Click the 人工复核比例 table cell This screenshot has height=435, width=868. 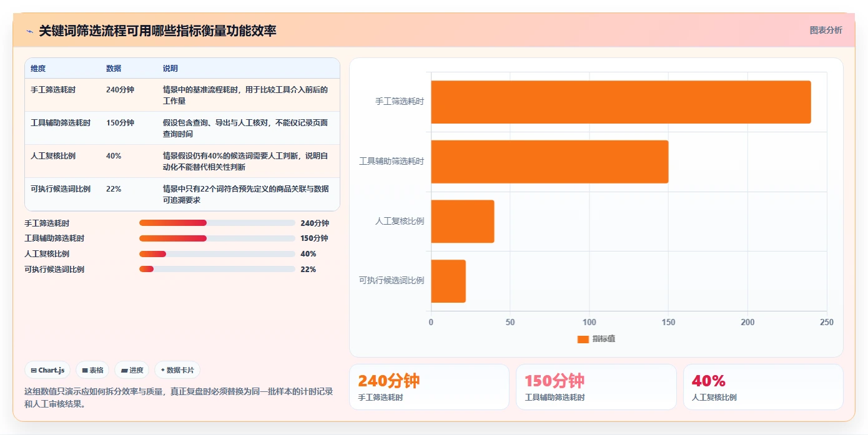pos(53,156)
